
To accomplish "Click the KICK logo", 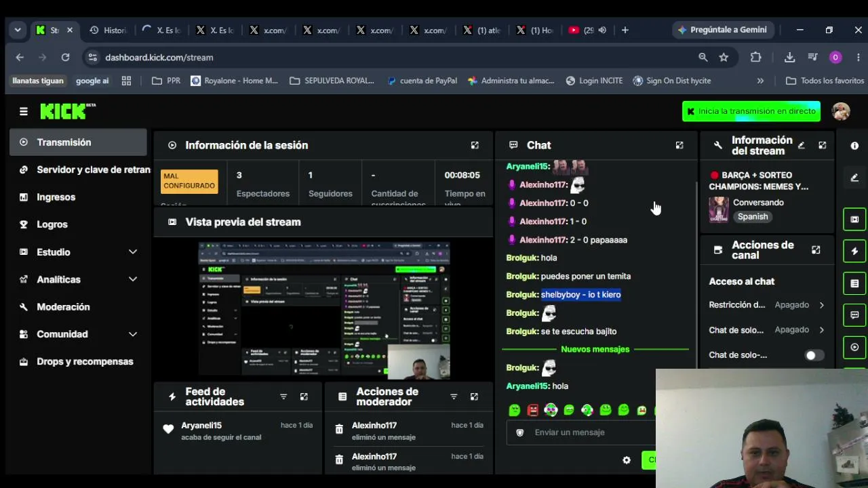I will [x=68, y=111].
